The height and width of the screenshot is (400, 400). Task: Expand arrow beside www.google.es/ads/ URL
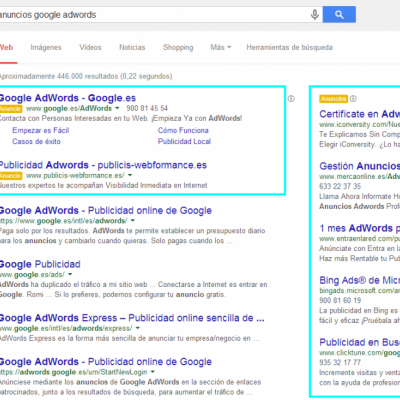(70, 274)
